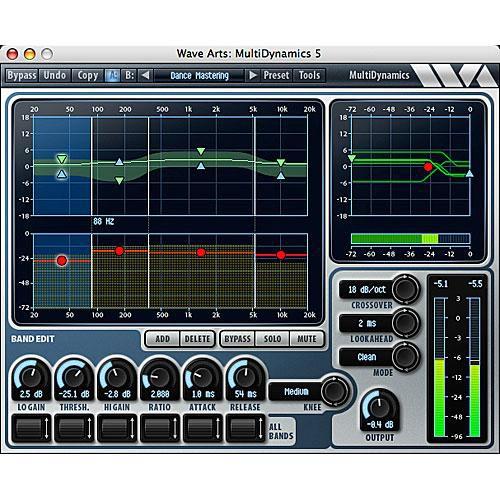Select the B preset slot

coord(129,75)
